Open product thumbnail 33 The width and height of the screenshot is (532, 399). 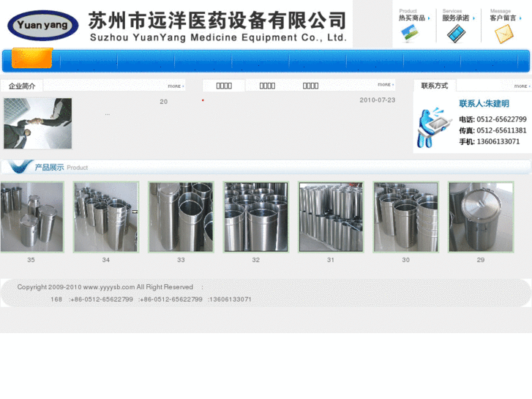click(x=181, y=217)
